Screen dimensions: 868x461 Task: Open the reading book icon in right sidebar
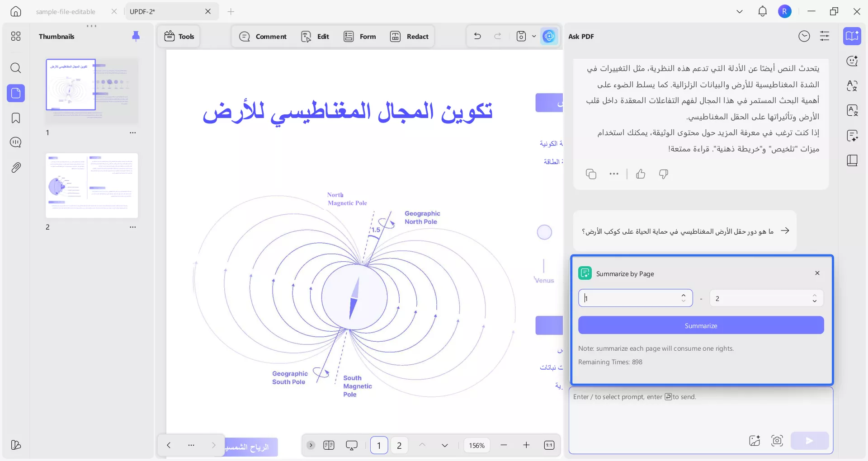coord(852,160)
